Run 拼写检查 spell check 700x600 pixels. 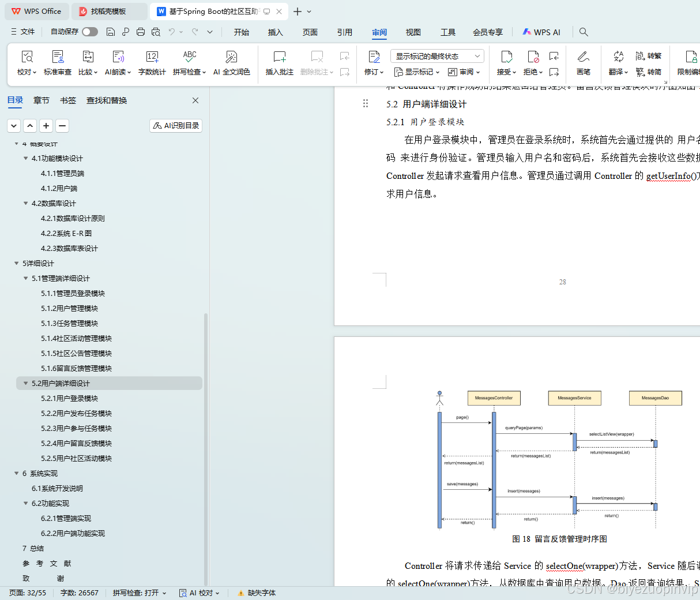coord(189,63)
